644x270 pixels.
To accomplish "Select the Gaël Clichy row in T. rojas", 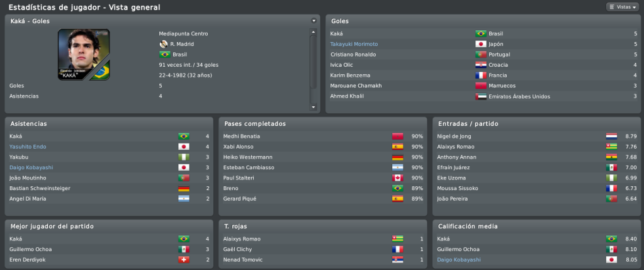I will pyautogui.click(x=323, y=249).
